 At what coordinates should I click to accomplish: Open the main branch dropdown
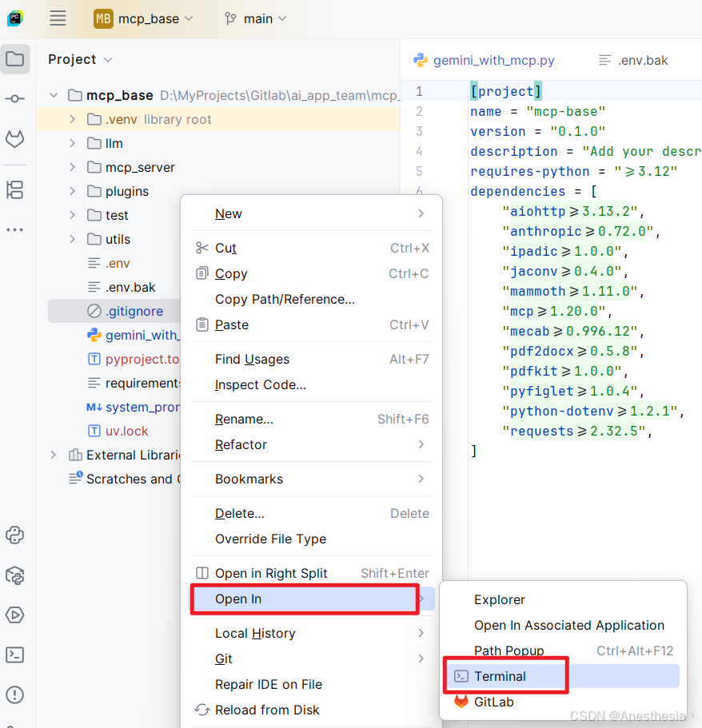tap(256, 18)
